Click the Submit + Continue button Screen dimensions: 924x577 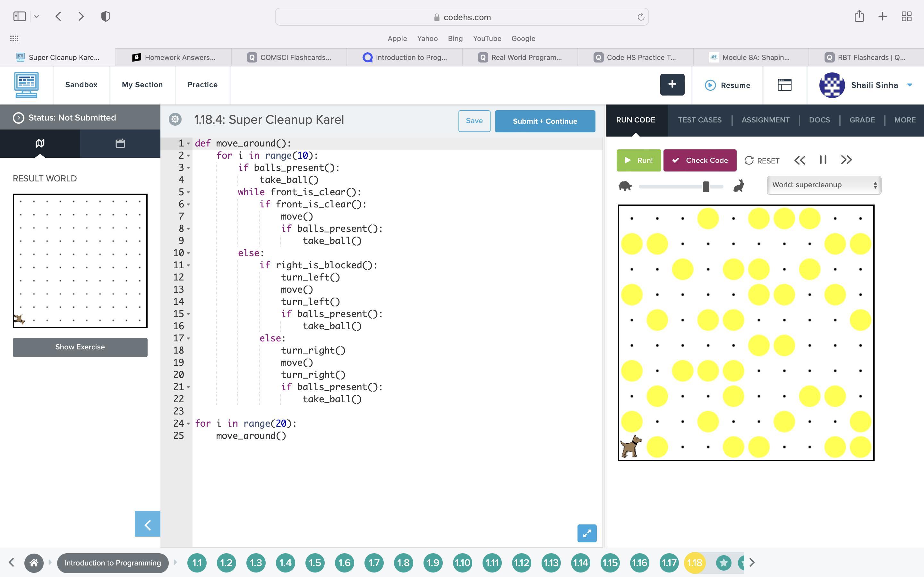point(545,121)
